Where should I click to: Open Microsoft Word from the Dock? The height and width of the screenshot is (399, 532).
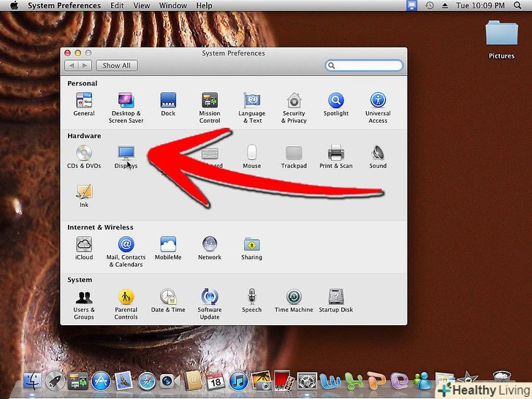click(x=330, y=381)
